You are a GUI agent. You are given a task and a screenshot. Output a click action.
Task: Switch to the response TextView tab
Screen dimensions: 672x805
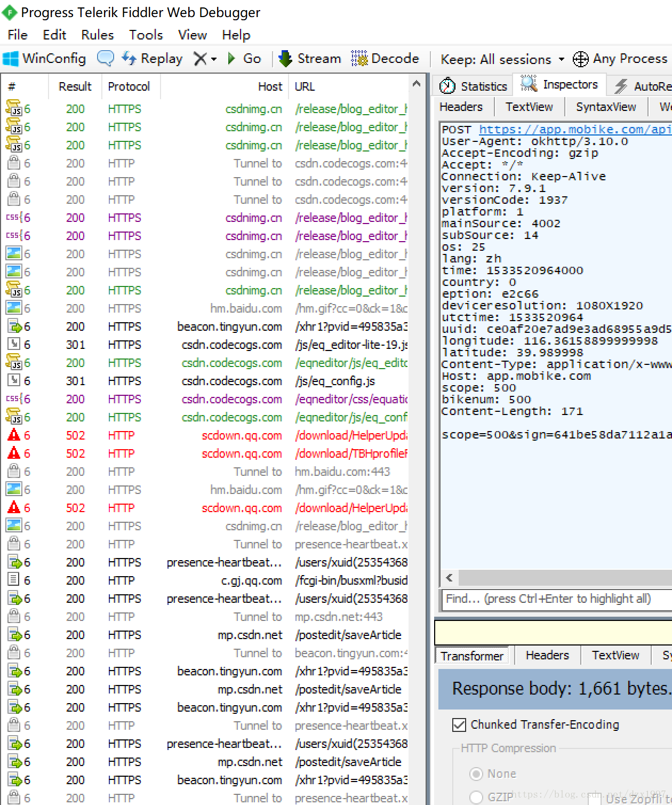[615, 655]
